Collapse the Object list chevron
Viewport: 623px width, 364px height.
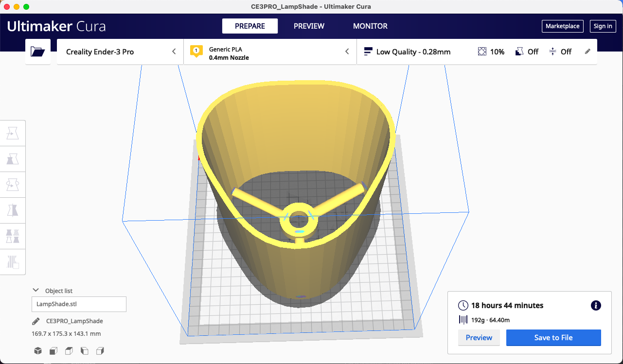36,290
